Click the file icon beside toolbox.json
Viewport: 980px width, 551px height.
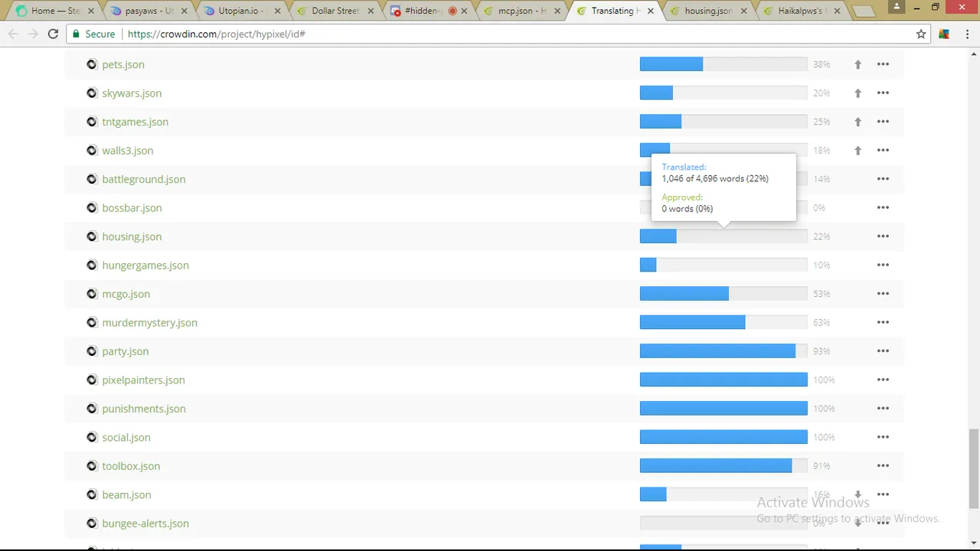click(x=92, y=466)
